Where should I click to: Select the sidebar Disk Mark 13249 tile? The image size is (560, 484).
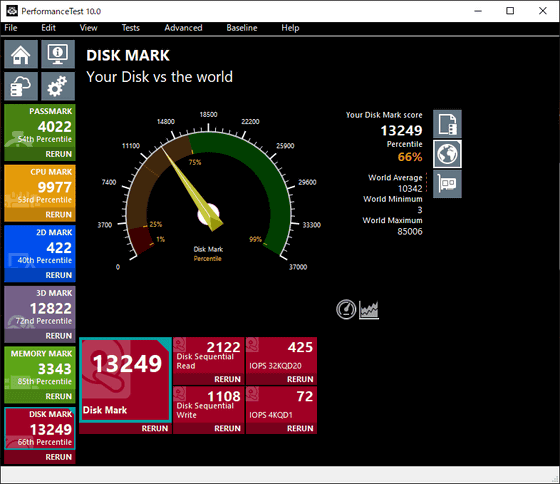tap(40, 429)
